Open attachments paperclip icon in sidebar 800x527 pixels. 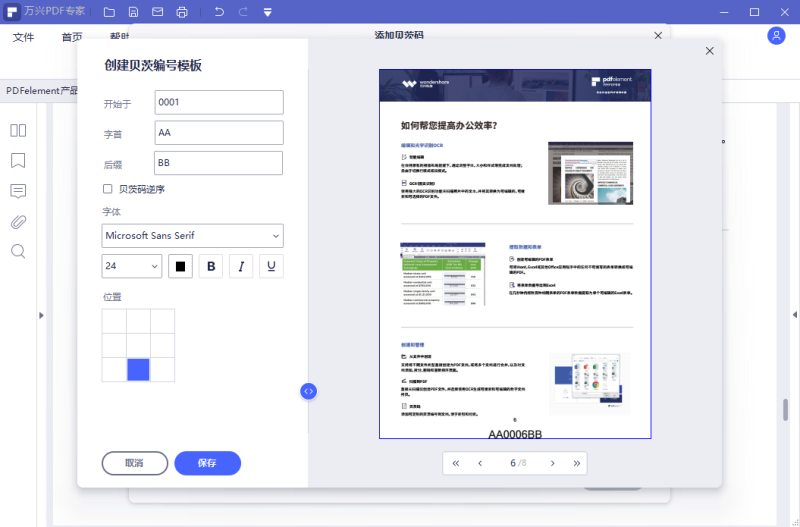18,221
